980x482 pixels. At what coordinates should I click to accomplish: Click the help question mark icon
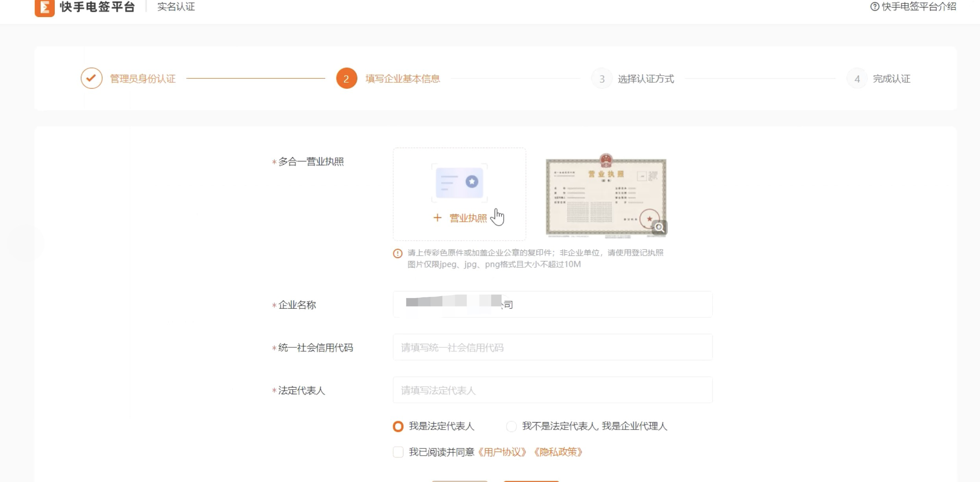[x=874, y=7]
